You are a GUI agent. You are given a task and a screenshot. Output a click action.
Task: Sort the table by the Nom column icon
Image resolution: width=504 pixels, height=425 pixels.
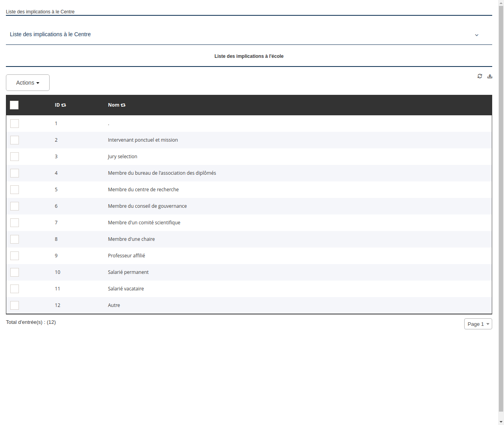(123, 105)
